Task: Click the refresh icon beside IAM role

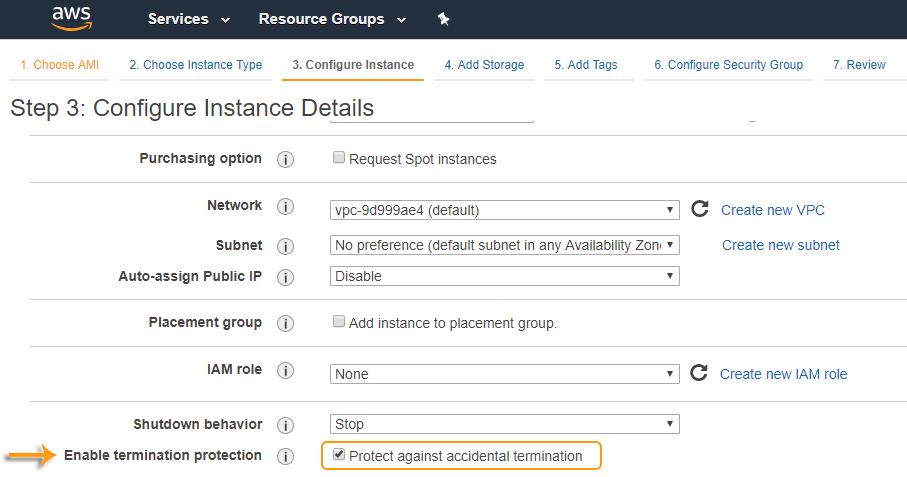Action: point(700,373)
